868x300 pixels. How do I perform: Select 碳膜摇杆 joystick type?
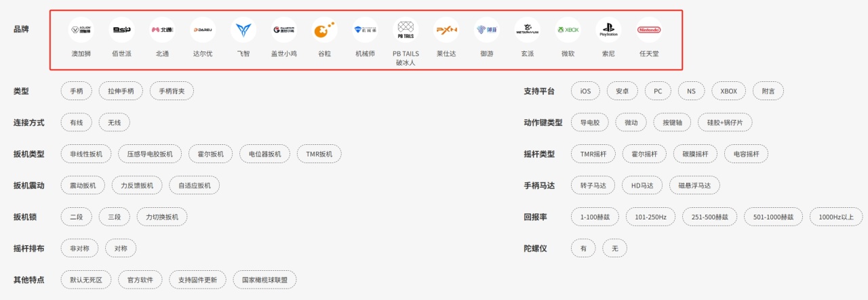click(x=695, y=154)
